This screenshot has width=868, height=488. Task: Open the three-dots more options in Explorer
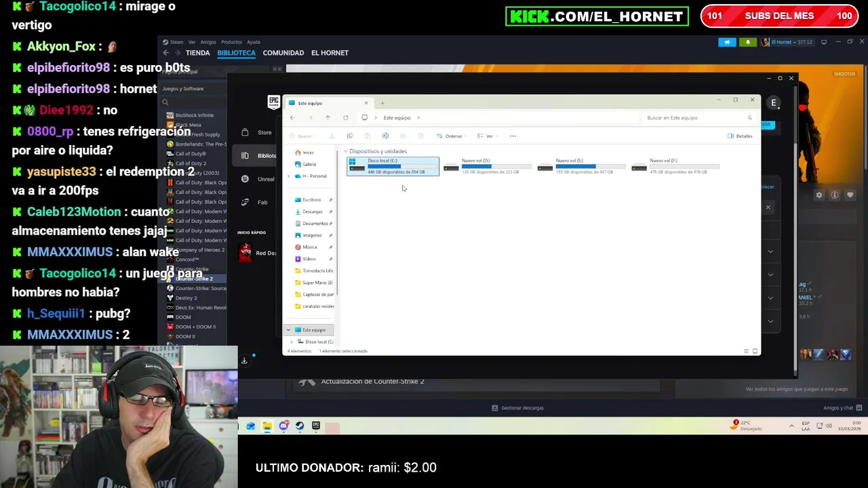[x=513, y=136]
